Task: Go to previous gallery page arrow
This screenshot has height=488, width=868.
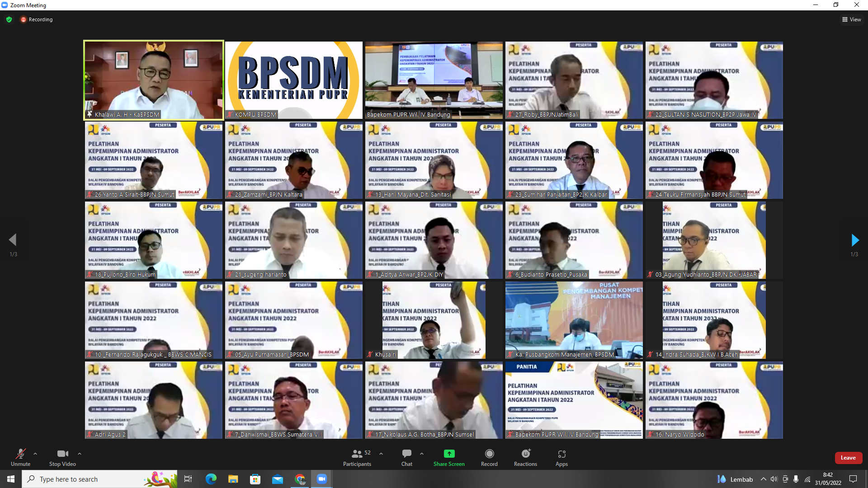Action: pos(13,240)
